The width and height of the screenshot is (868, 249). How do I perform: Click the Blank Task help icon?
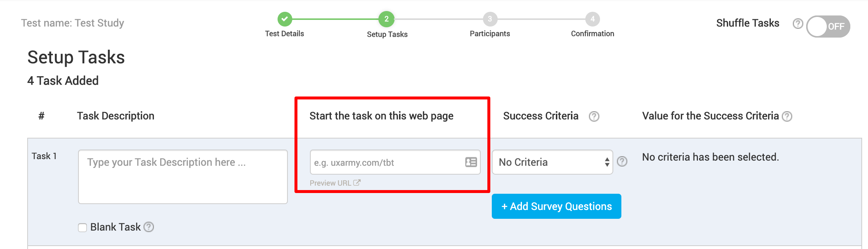(x=149, y=227)
